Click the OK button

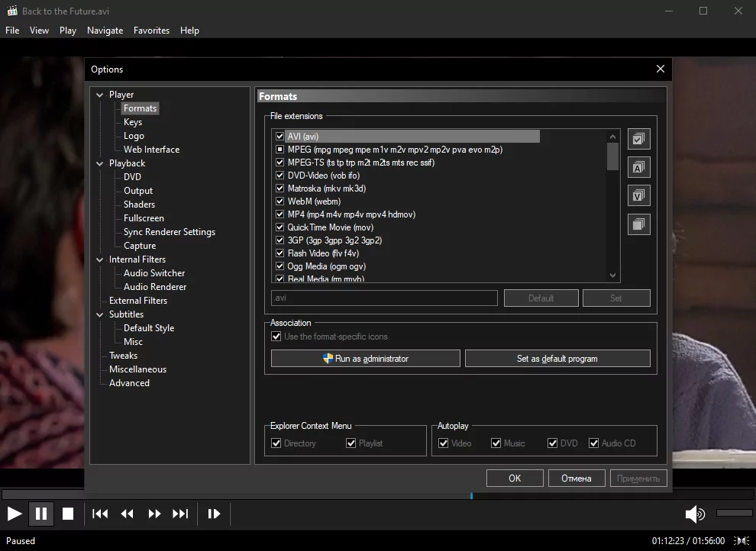coord(515,478)
